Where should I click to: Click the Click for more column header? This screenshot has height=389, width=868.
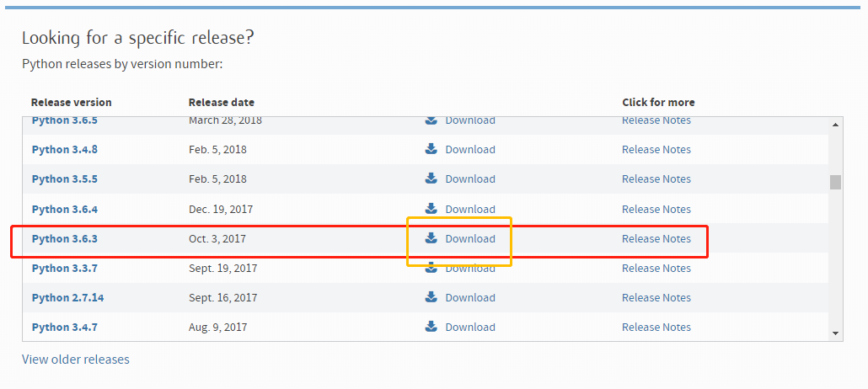658,103
